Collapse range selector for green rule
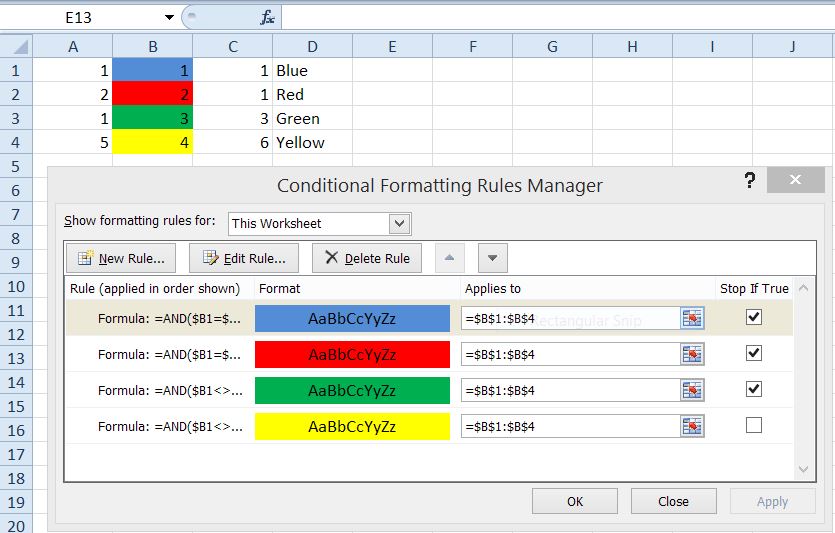This screenshot has height=533, width=835. pos(692,390)
